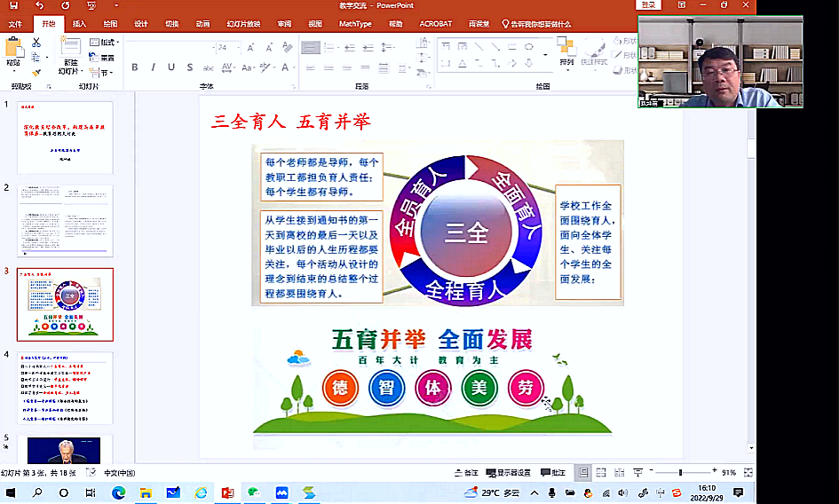The height and width of the screenshot is (504, 839).
Task: Click the zoom slider in status bar
Action: tap(680, 473)
